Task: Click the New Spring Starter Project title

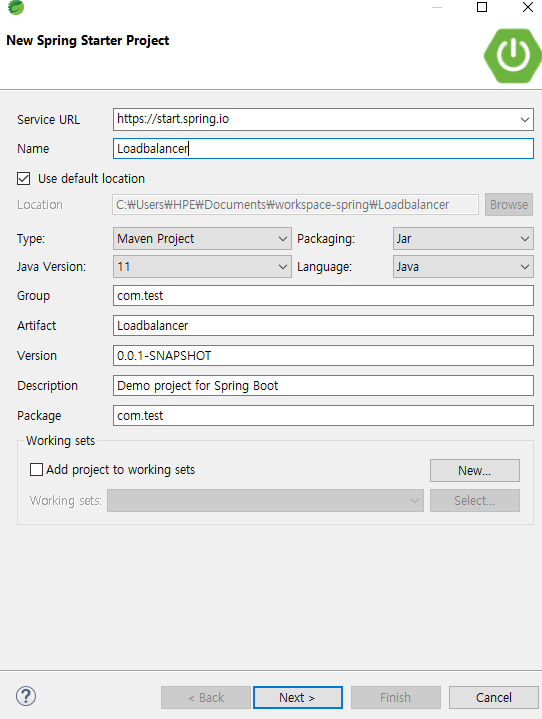Action: [88, 40]
